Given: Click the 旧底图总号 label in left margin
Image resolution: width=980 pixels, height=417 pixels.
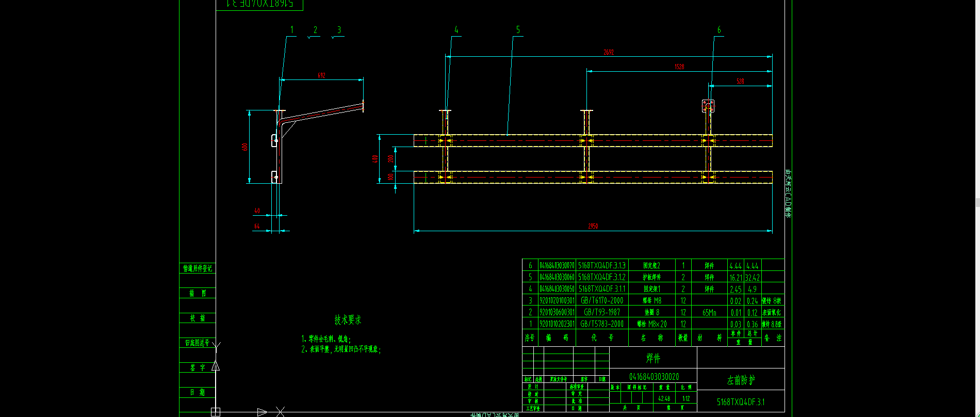Looking at the screenshot, I should click(198, 343).
